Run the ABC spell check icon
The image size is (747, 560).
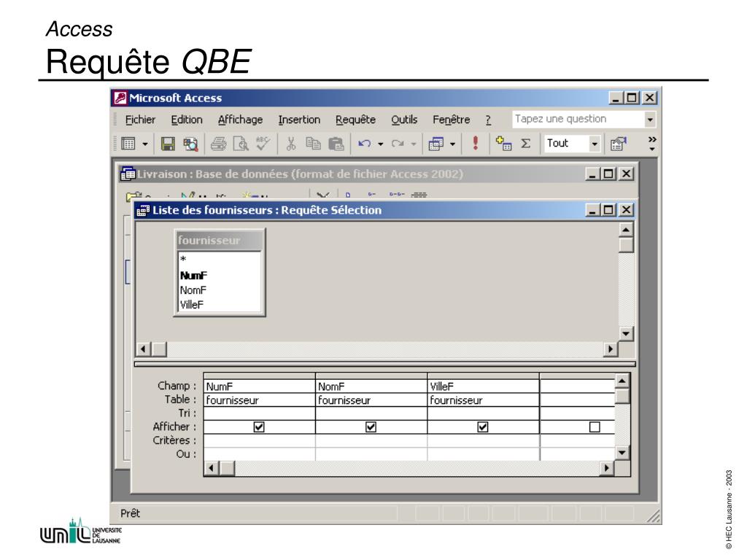[263, 144]
